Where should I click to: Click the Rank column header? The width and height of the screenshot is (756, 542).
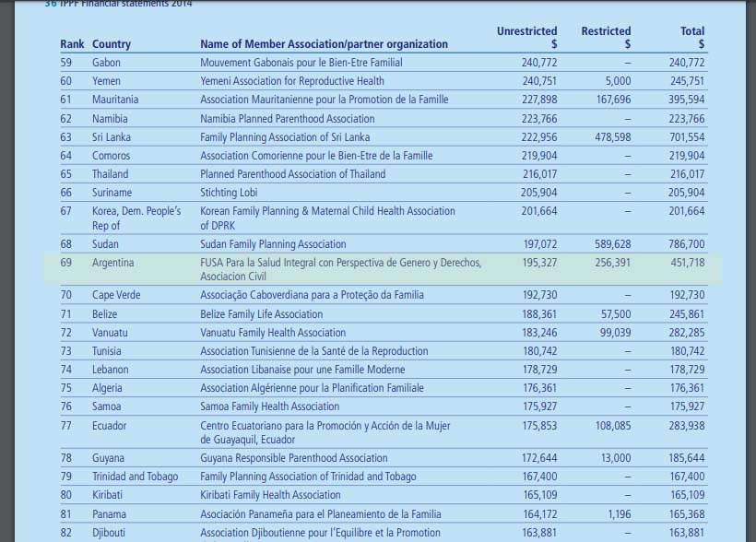72,44
